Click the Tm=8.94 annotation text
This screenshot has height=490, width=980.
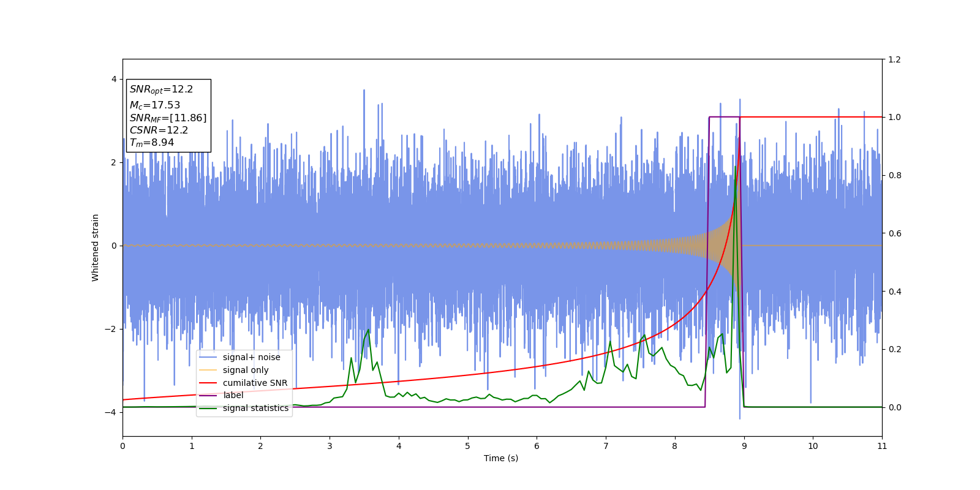tap(151, 143)
